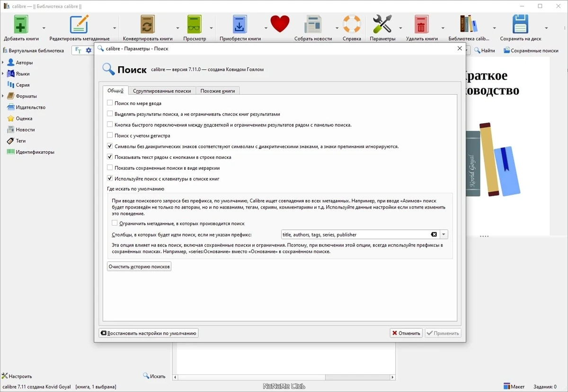This screenshot has height=392, width=568.
Task: Click Очистить историю поисков button
Action: point(139,267)
